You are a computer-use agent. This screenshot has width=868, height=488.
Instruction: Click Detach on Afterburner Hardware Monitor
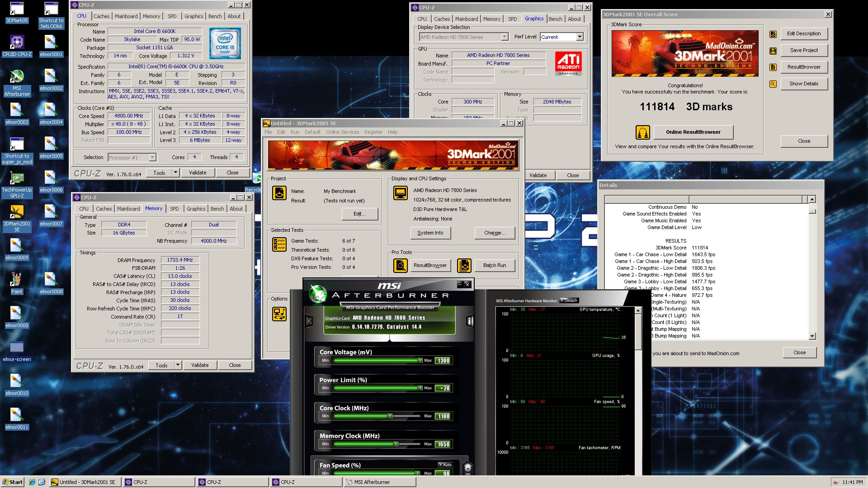(x=569, y=300)
